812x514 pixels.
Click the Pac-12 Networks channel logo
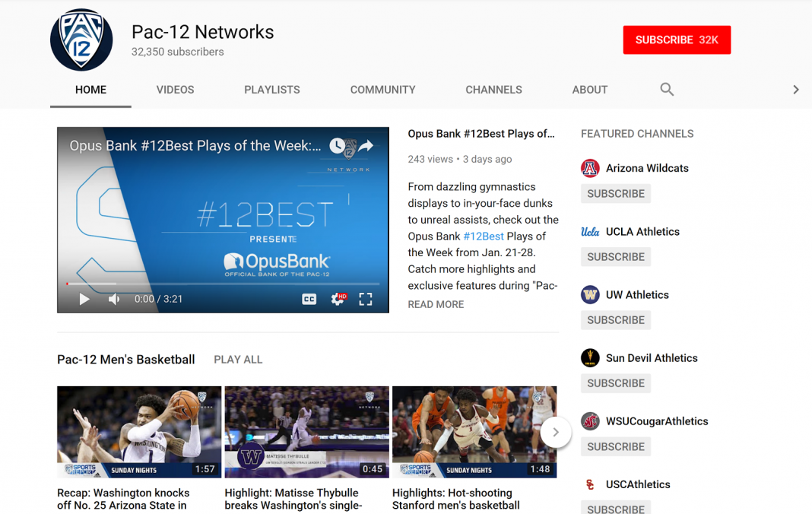[x=81, y=40]
